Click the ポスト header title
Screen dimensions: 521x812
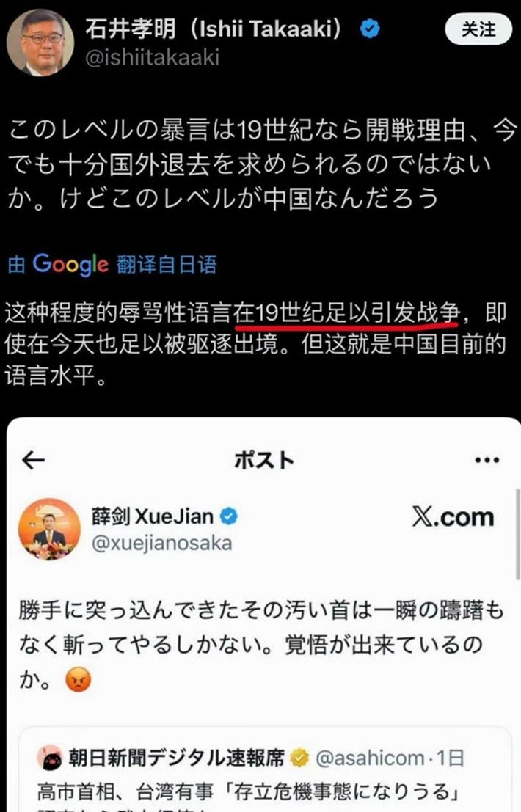[264, 460]
